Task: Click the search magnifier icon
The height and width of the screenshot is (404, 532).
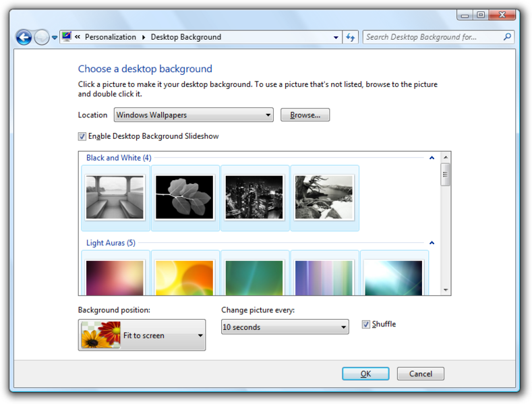Action: (507, 36)
